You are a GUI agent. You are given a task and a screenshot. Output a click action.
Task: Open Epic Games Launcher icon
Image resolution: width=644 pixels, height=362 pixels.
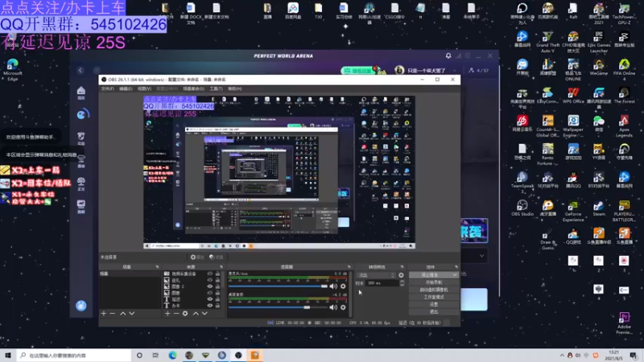pos(599,43)
